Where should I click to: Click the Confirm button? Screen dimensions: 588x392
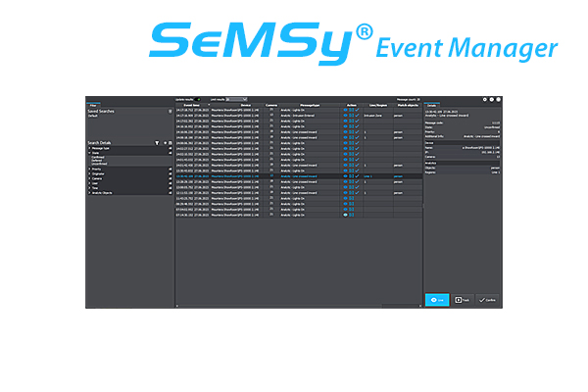click(487, 300)
